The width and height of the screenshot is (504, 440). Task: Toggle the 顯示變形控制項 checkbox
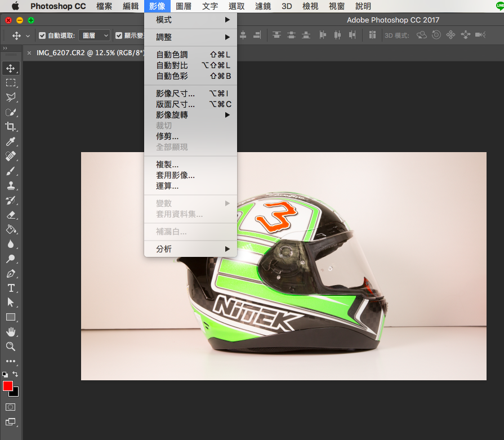[x=119, y=35]
